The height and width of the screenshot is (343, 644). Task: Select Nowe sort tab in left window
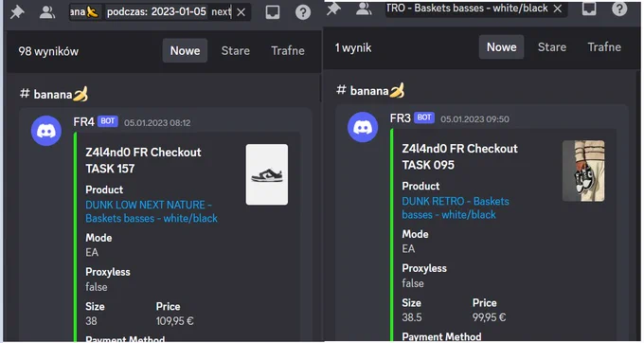[x=185, y=50]
